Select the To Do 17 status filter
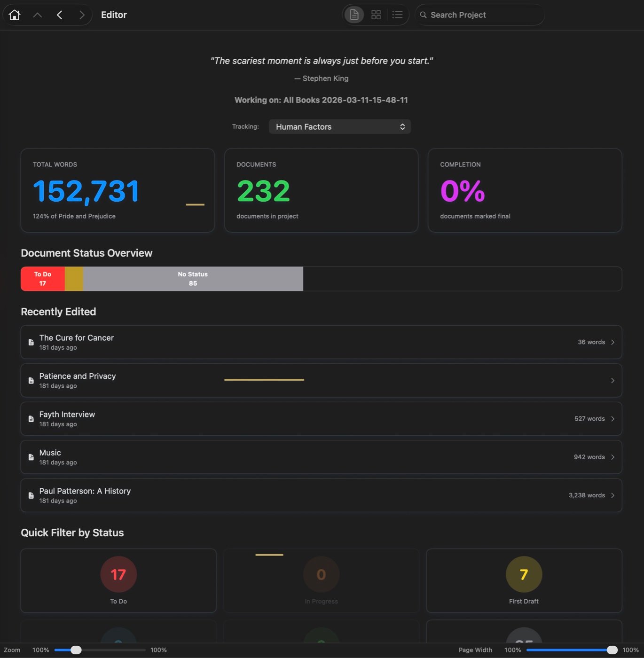Image resolution: width=644 pixels, height=658 pixels. point(118,580)
